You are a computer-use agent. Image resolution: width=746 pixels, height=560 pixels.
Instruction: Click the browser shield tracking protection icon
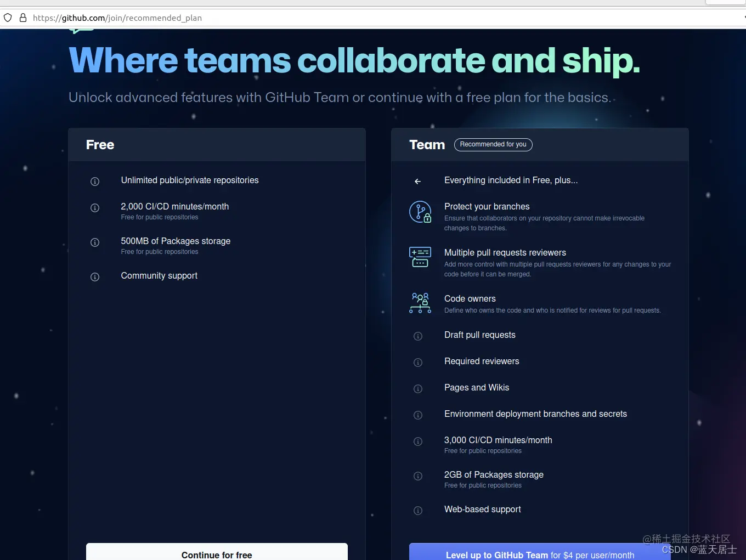pos(8,18)
